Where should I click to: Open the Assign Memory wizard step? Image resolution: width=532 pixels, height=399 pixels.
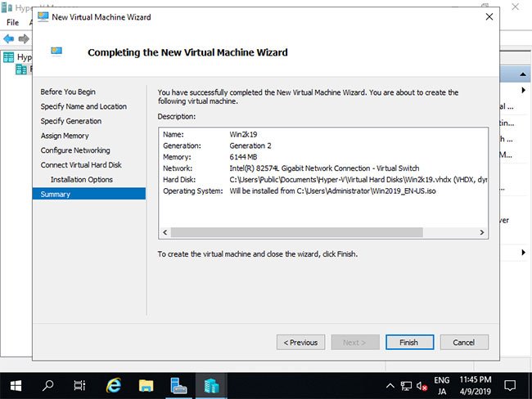point(65,136)
